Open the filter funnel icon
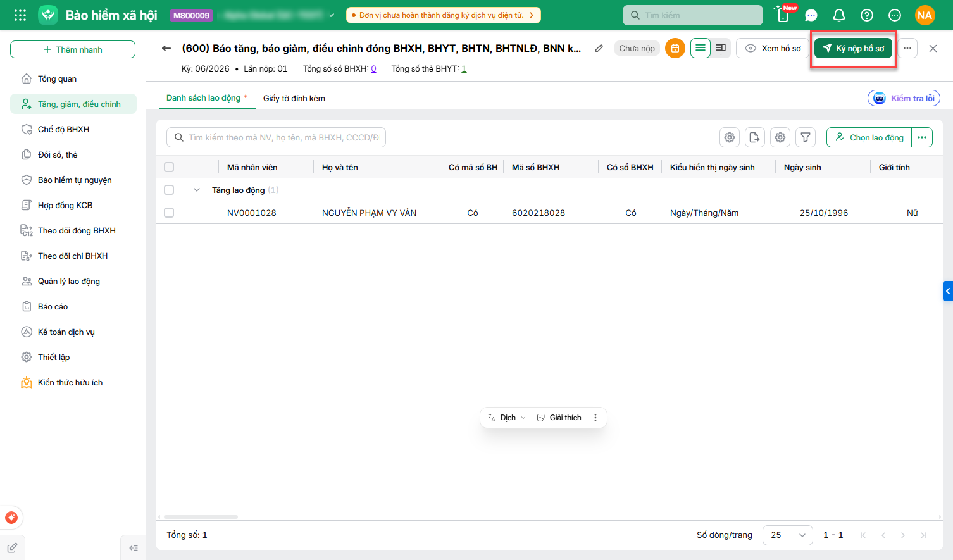 coord(806,137)
